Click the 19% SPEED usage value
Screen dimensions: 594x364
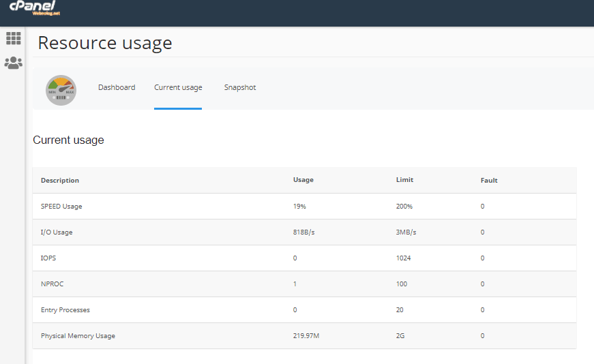(x=299, y=207)
